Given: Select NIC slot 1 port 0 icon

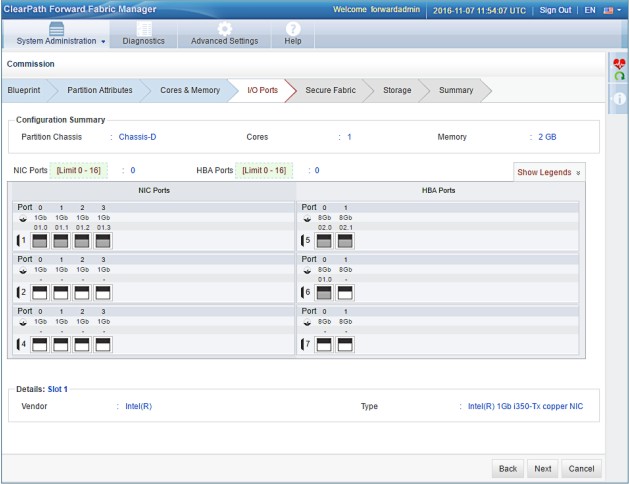Looking at the screenshot, I should (x=42, y=241).
